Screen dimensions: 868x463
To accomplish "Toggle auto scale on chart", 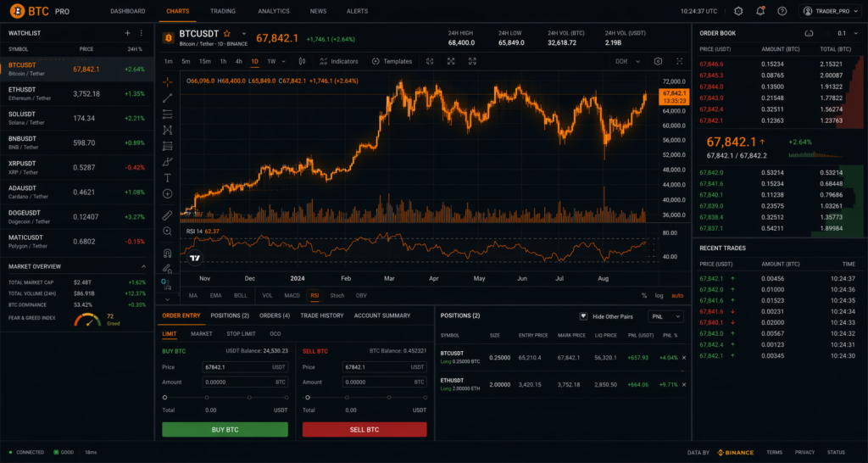I will pos(677,296).
